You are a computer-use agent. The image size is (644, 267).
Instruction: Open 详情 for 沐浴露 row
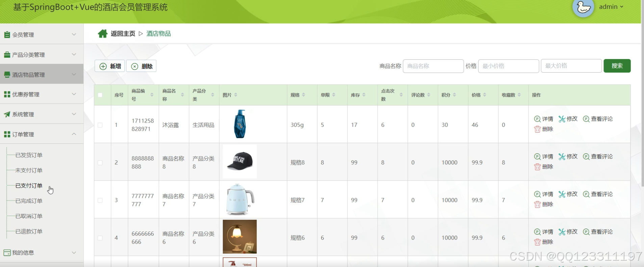(544, 119)
